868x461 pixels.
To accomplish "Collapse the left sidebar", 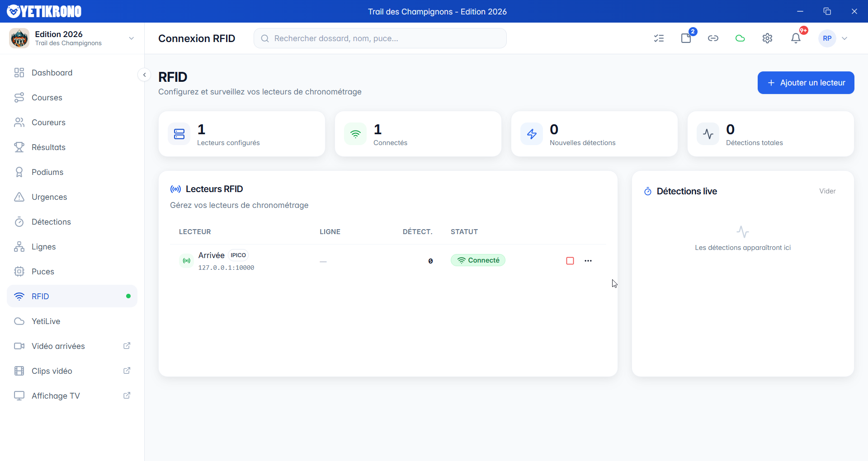I will [144, 75].
